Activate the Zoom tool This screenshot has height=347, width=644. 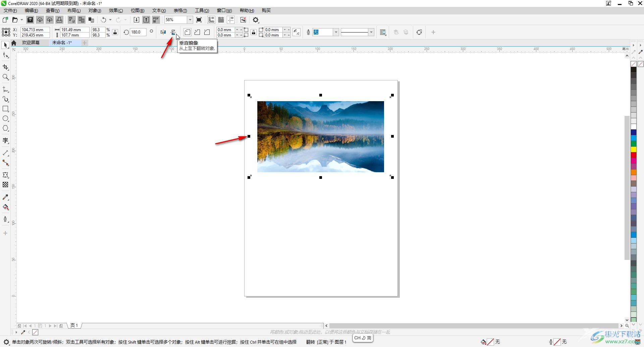(5, 77)
